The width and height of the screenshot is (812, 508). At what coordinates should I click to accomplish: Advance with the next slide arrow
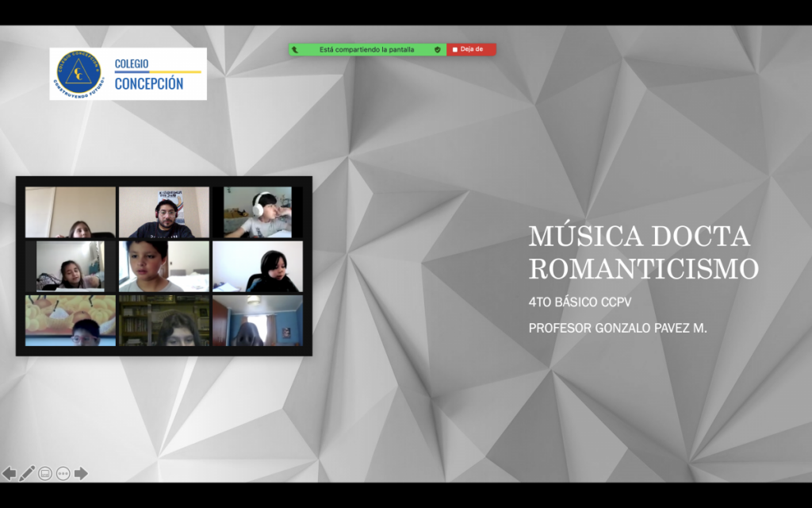point(81,474)
